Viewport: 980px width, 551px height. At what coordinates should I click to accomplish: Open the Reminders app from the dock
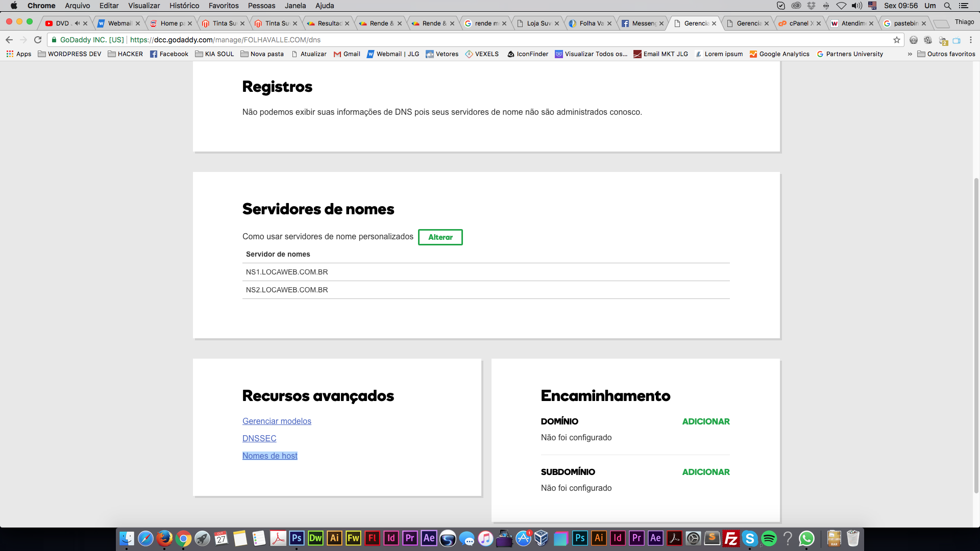click(259, 538)
